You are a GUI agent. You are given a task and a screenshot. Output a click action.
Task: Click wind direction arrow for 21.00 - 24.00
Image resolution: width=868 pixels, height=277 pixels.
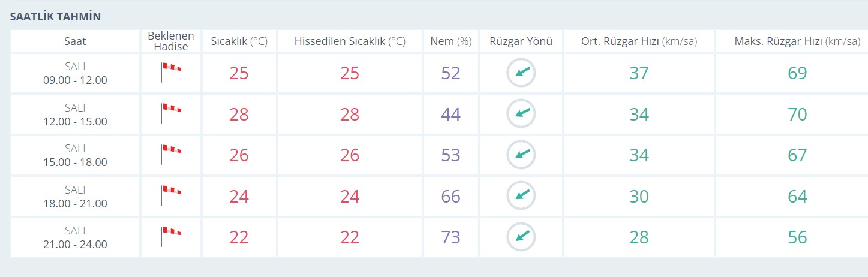click(x=521, y=237)
